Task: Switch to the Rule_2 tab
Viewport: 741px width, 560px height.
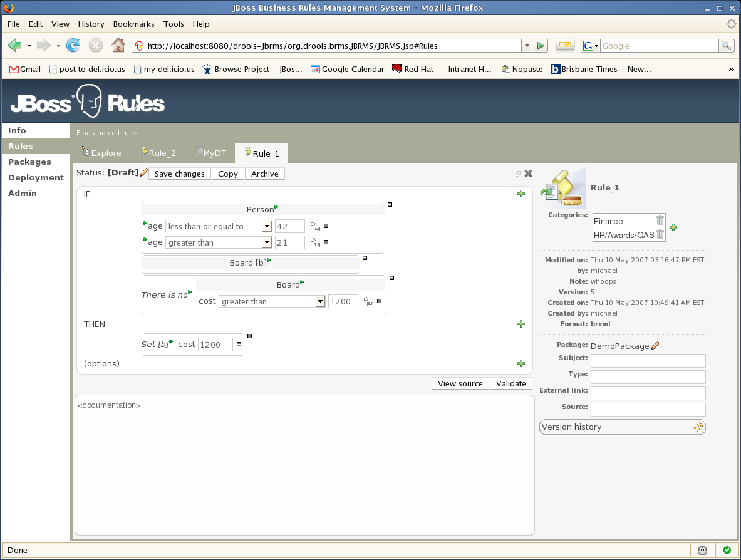Action: click(x=158, y=153)
